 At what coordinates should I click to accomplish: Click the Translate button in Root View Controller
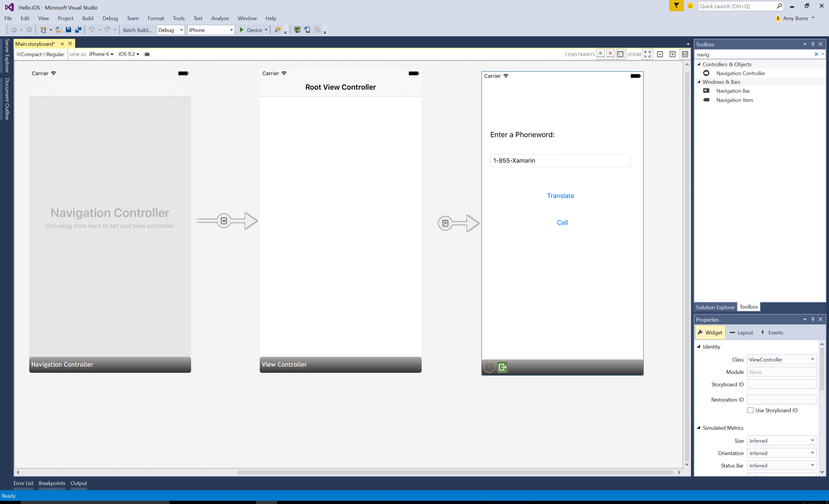tap(560, 195)
